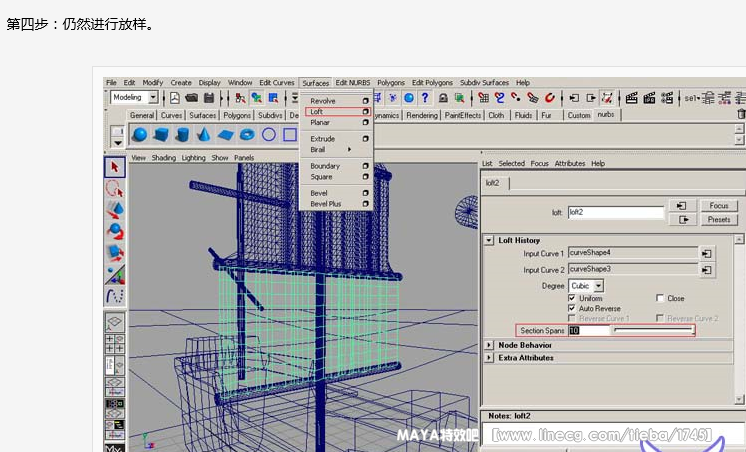Screen dimensions: 746x452
Task: Choose Revolve from the Surfaces menu
Action: 323,101
